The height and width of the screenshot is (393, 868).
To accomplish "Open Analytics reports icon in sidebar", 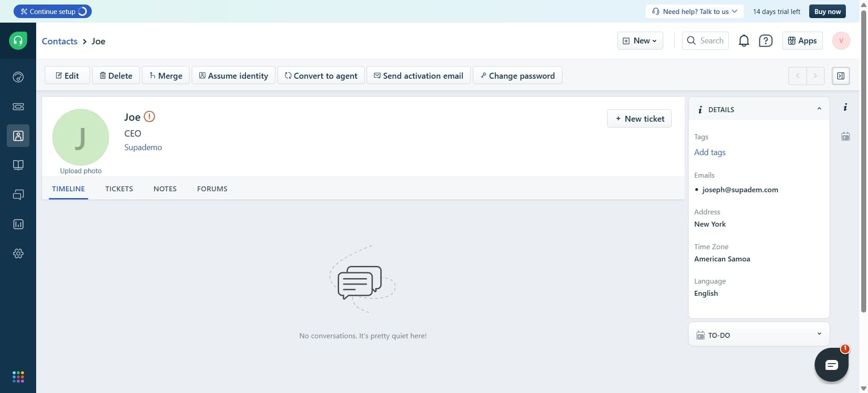I will [x=18, y=224].
